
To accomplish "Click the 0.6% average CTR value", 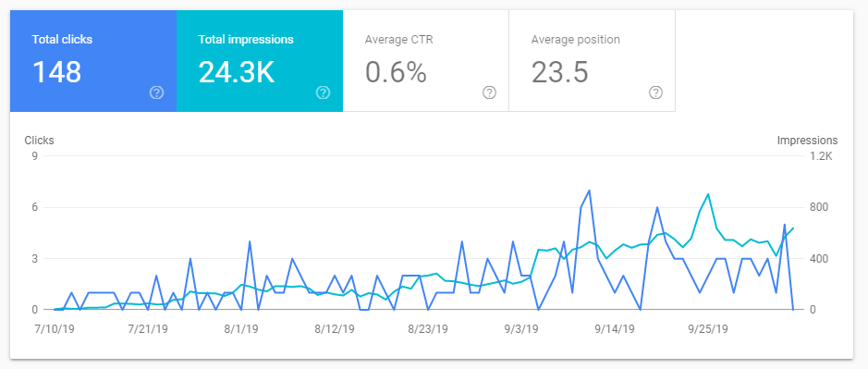I will coord(396,72).
